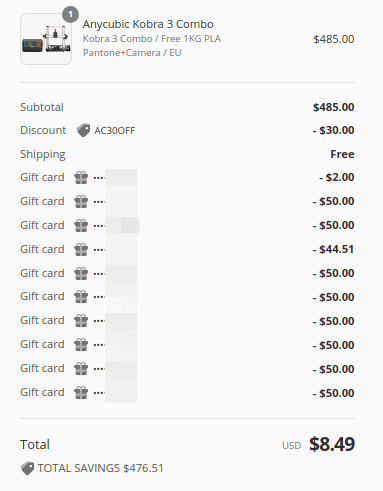This screenshot has height=491, width=383.
Task: Click the gift icon beside the $2.00 gift card
Action: click(x=81, y=178)
